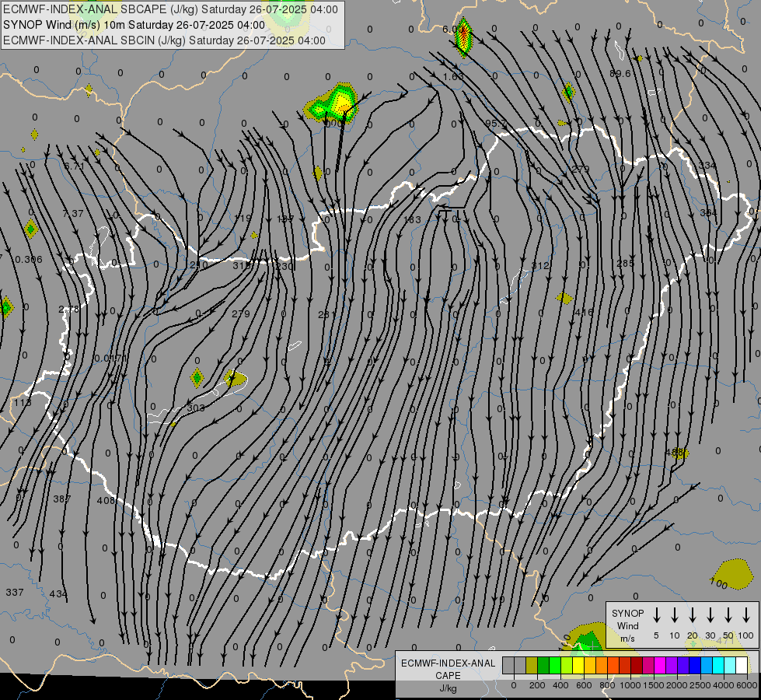
Task: Click the 0.0171 value on the map
Action: click(110, 359)
